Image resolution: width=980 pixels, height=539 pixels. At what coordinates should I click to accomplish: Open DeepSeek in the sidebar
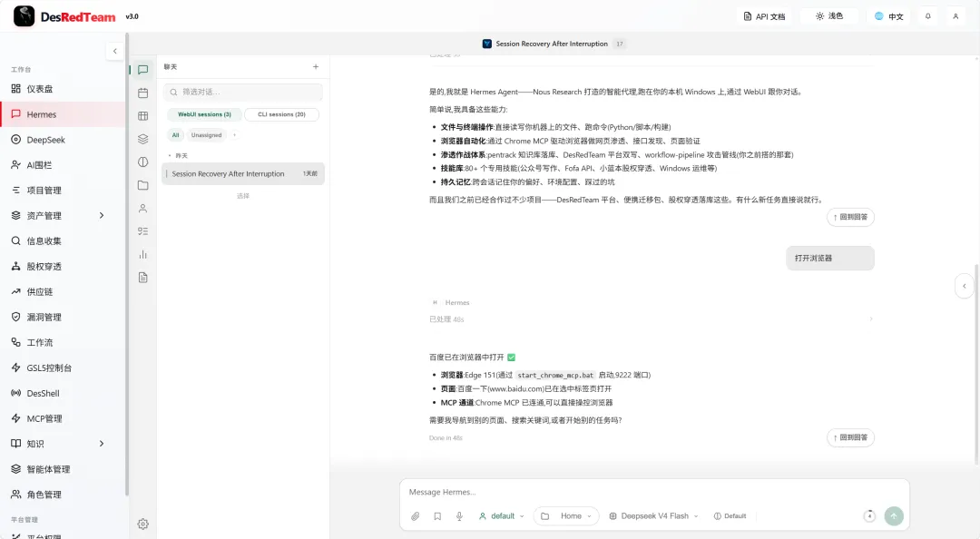[x=63, y=140]
